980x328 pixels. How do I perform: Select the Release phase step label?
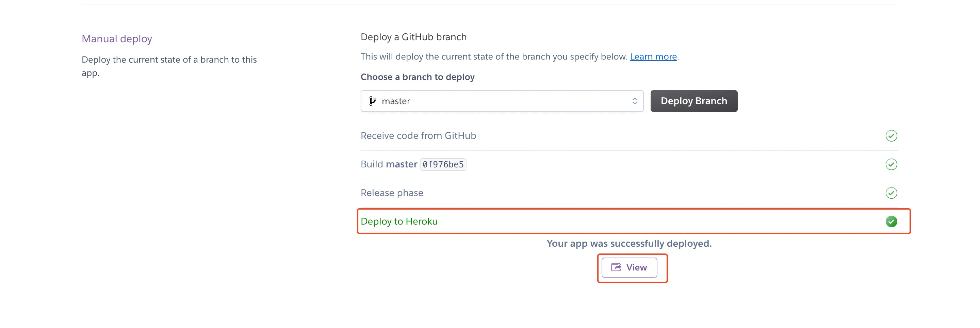[392, 193]
